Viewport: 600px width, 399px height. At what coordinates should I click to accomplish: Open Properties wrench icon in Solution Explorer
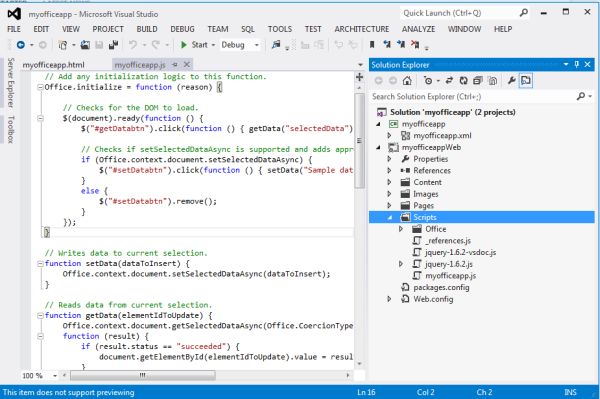point(511,80)
